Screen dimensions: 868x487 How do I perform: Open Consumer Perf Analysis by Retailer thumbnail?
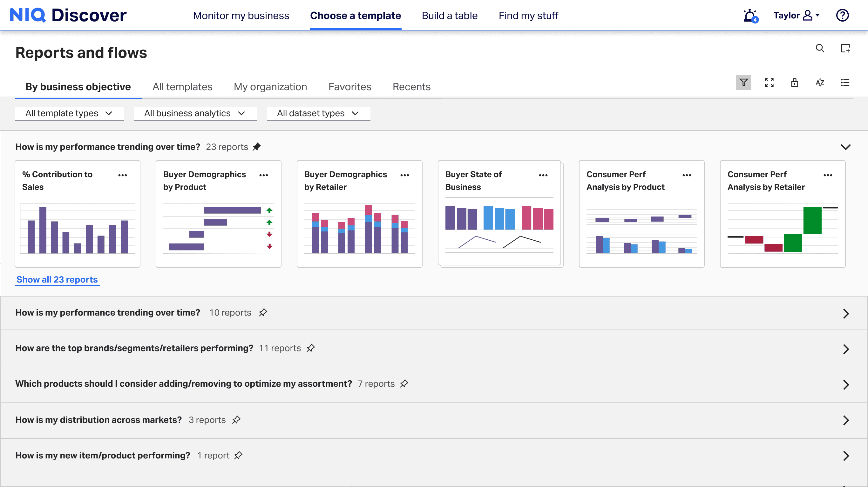[x=782, y=229]
